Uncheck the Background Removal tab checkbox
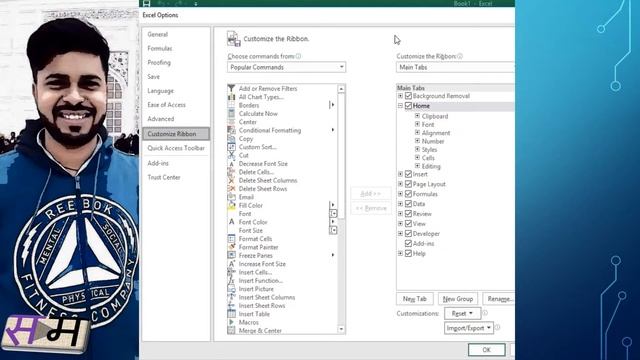Viewport: 640px width, 360px height. pyautogui.click(x=408, y=96)
